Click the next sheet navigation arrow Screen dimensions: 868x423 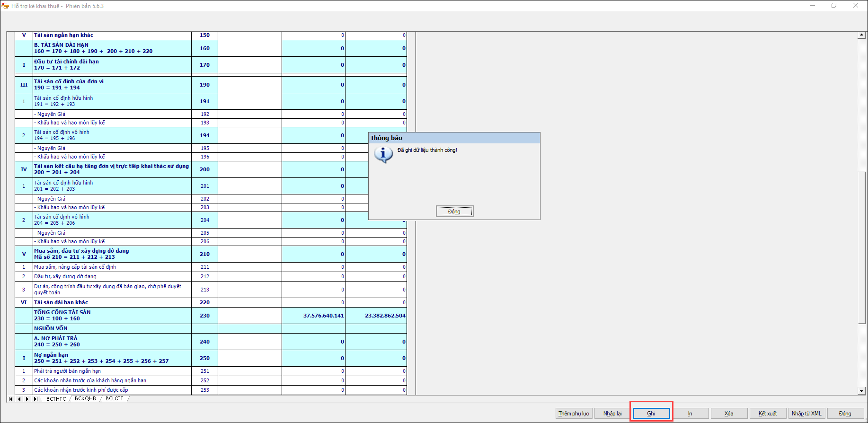click(27, 399)
